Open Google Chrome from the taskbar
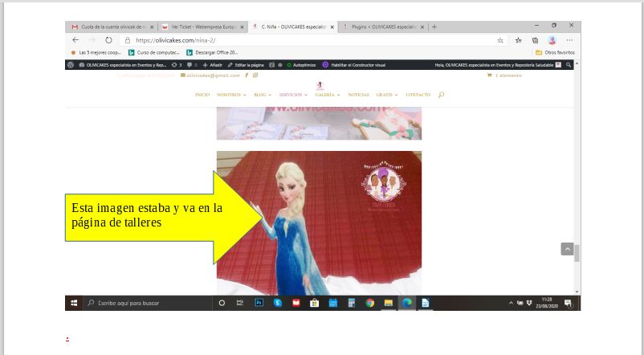Viewport: 644px width, 355px height. point(370,303)
